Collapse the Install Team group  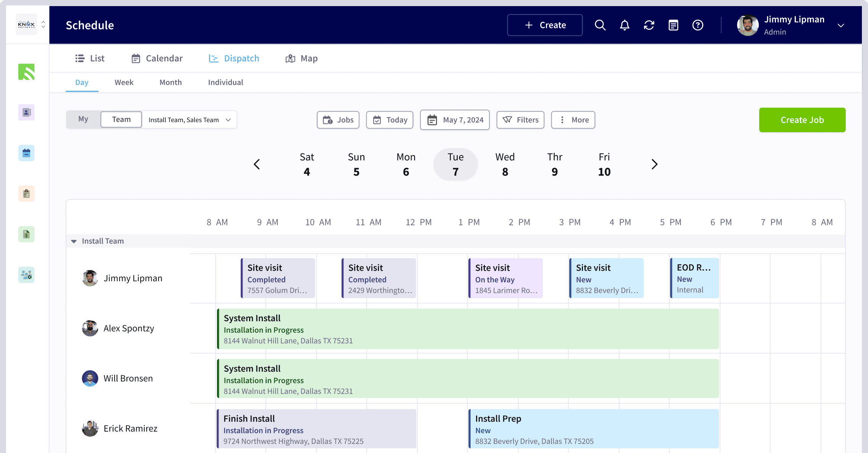pyautogui.click(x=74, y=241)
